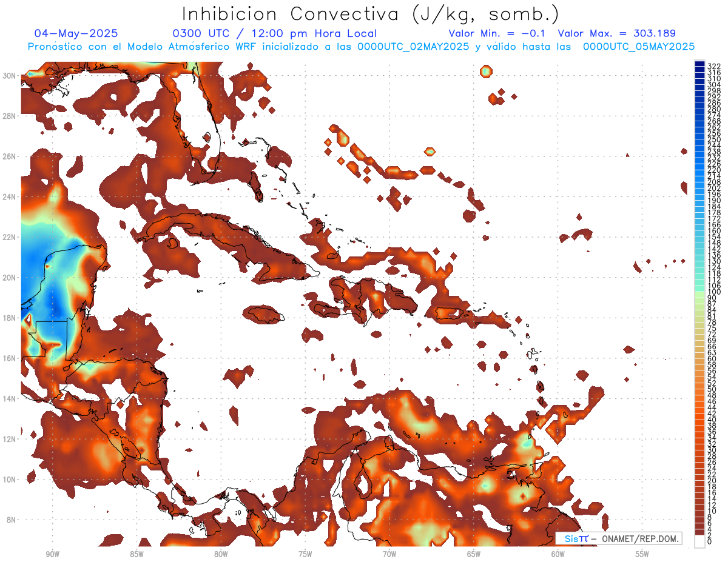Click the darkest blue swatch atop the colorbar
This screenshot has height=562, width=728.
click(699, 63)
